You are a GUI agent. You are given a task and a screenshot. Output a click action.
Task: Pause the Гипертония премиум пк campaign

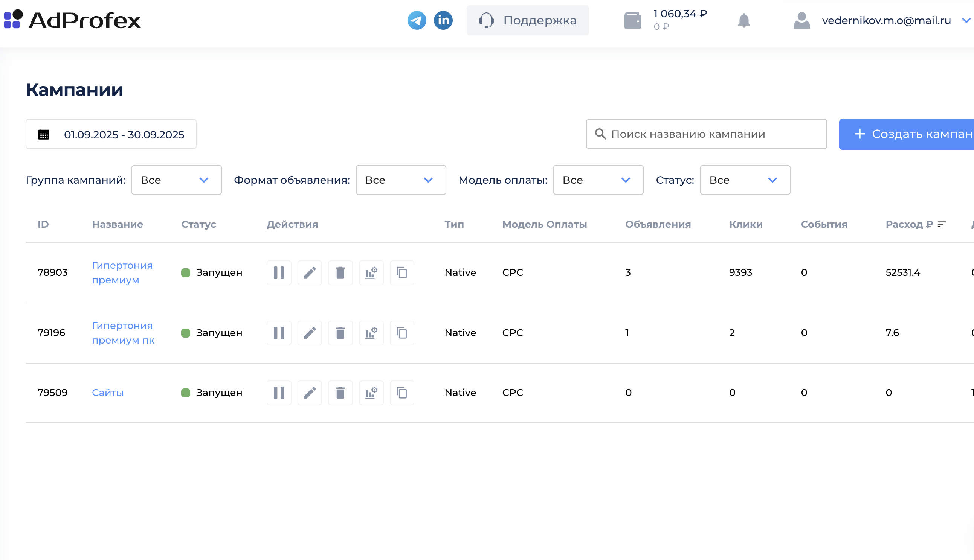point(279,333)
